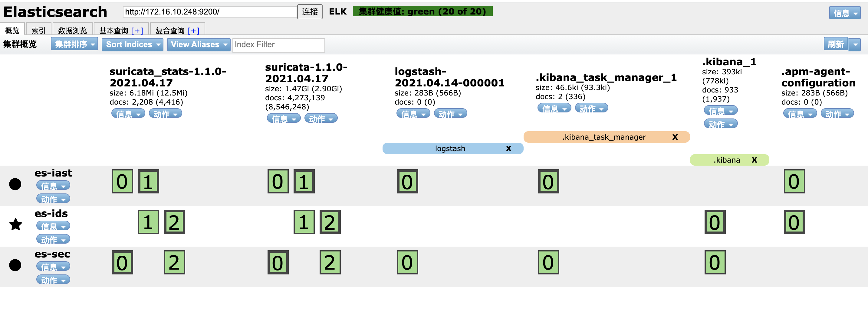Open the Sort Indices dropdown
The image size is (868, 324).
tap(132, 44)
